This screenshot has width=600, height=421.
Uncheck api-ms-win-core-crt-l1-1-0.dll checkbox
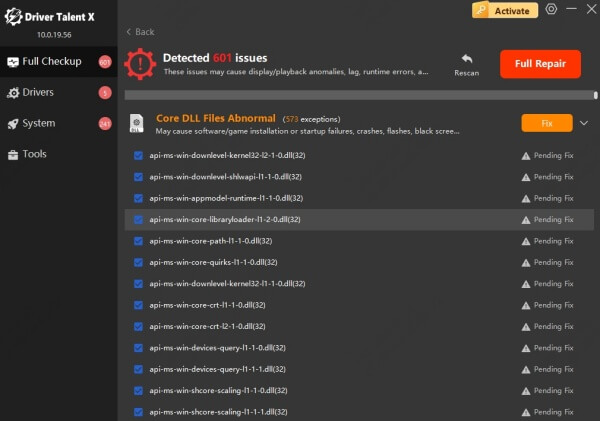tap(138, 305)
